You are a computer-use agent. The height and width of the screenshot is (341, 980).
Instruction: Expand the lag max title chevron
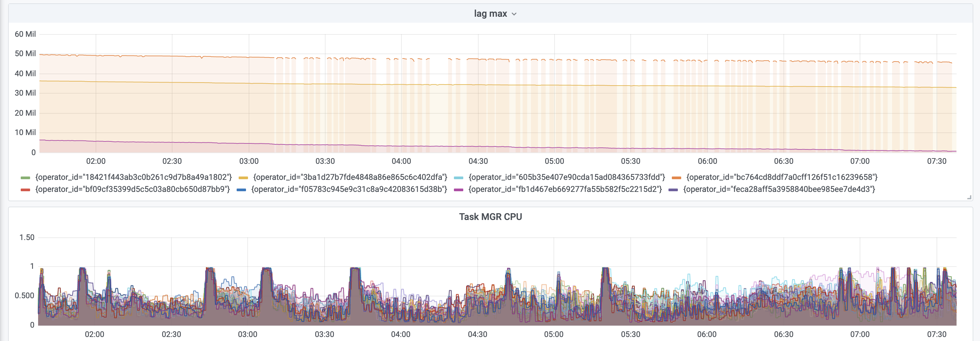[x=514, y=14]
